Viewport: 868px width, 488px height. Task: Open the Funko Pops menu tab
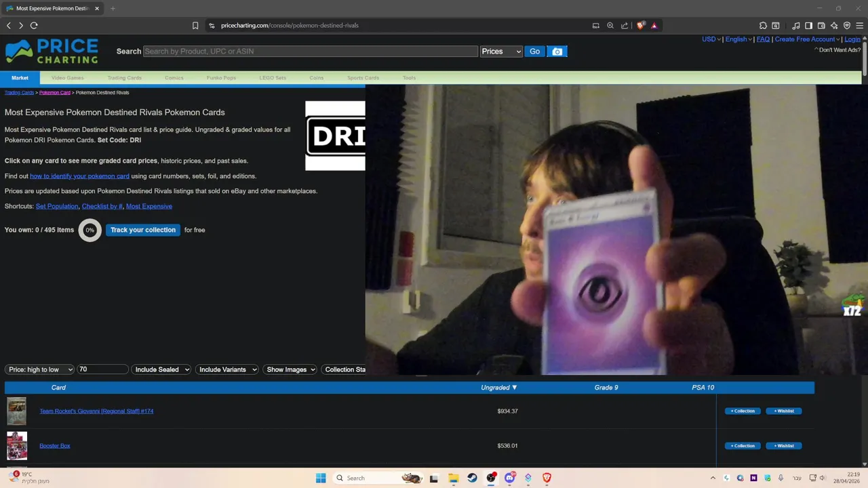click(x=221, y=78)
